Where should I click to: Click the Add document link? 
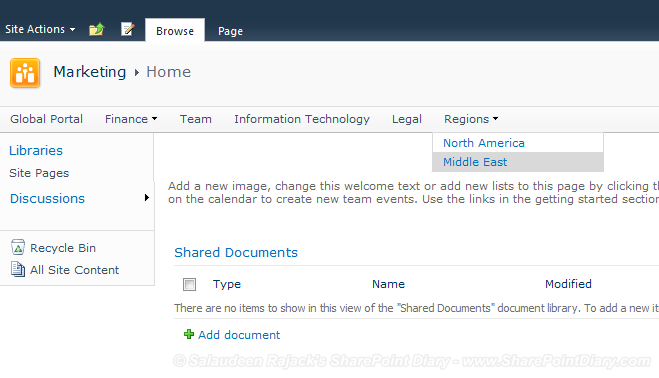click(239, 335)
